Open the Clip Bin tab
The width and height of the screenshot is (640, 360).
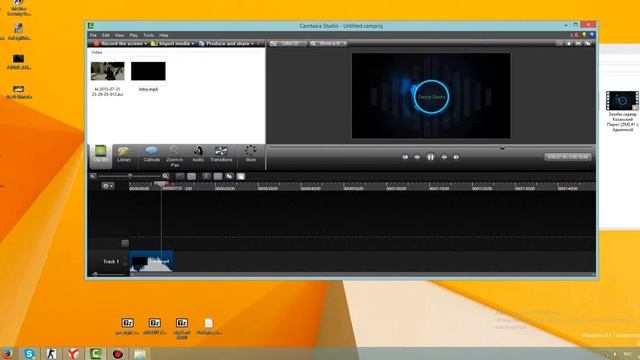tap(101, 155)
